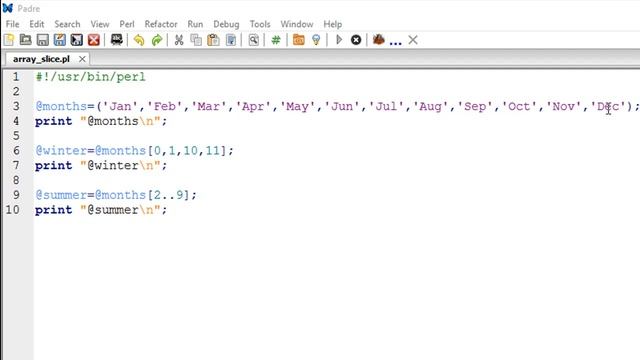This screenshot has height=360, width=640.
Task: Stop execution with the black circle icon
Action: [x=356, y=40]
